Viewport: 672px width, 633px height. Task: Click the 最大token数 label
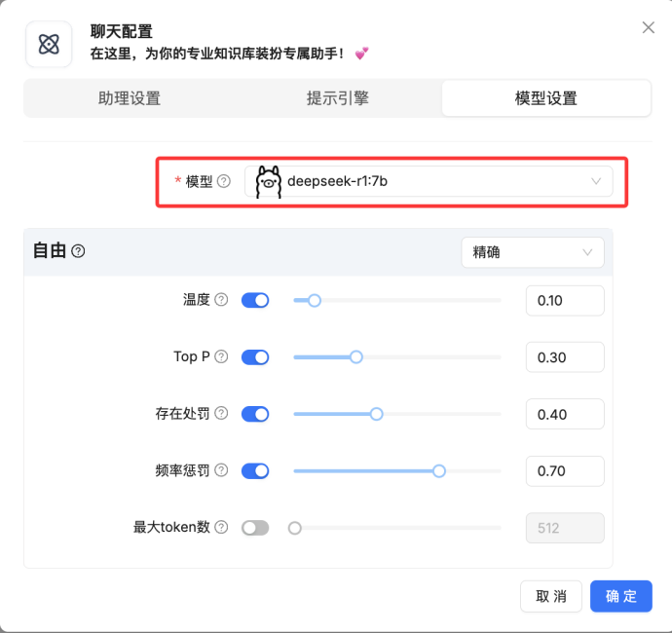point(171,527)
